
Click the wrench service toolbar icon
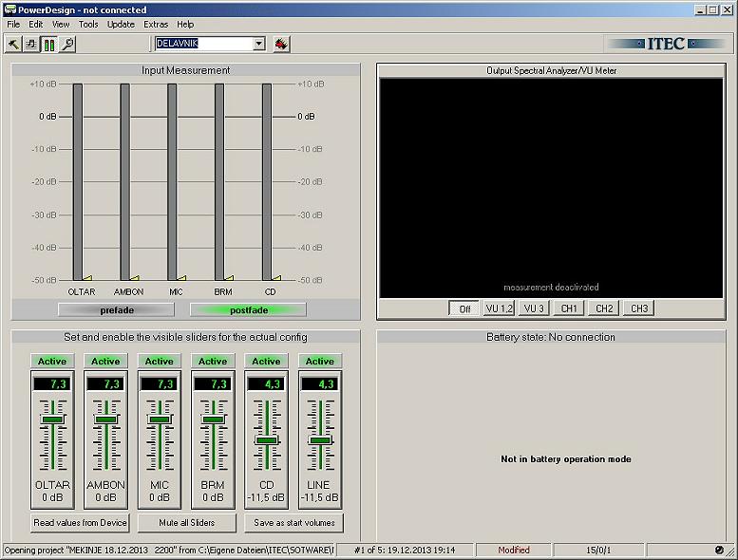[67, 45]
